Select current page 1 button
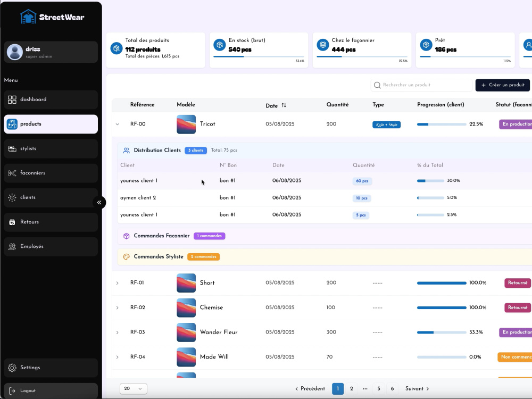The height and width of the screenshot is (399, 532). (338, 389)
